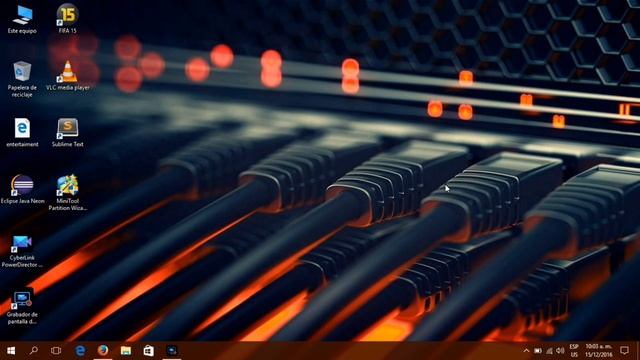Launch Firefox from the taskbar
This screenshot has width=640, height=360.
103,351
